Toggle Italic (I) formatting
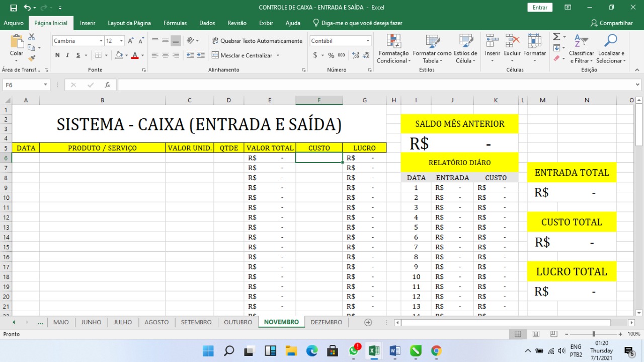This screenshot has height=362, width=644. pyautogui.click(x=68, y=55)
